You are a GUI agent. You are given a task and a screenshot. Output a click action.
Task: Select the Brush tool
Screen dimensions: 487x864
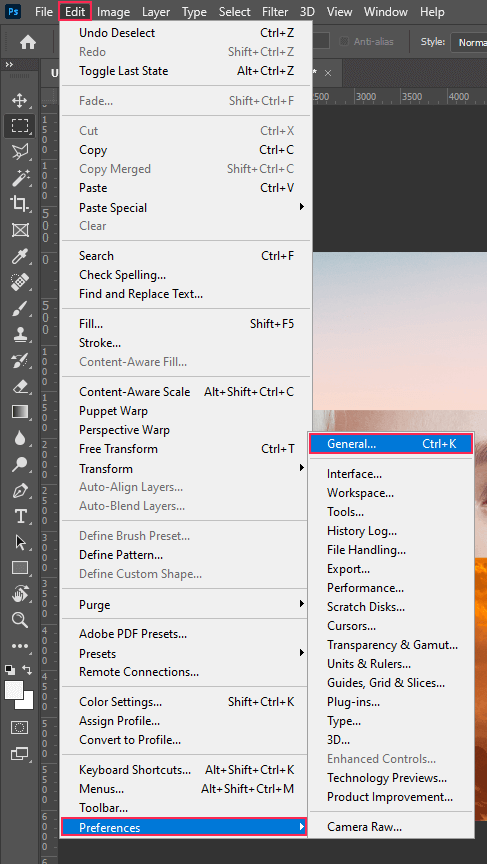pos(20,309)
